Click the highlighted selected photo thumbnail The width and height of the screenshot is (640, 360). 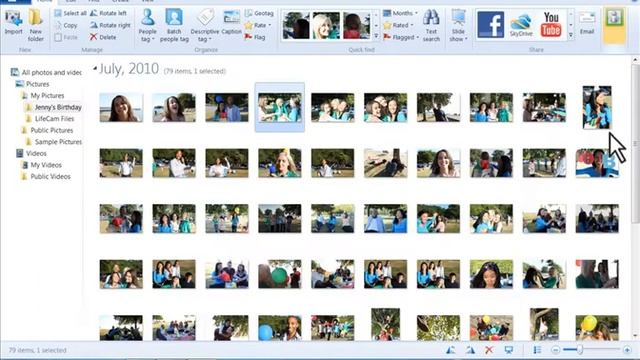pyautogui.click(x=280, y=107)
